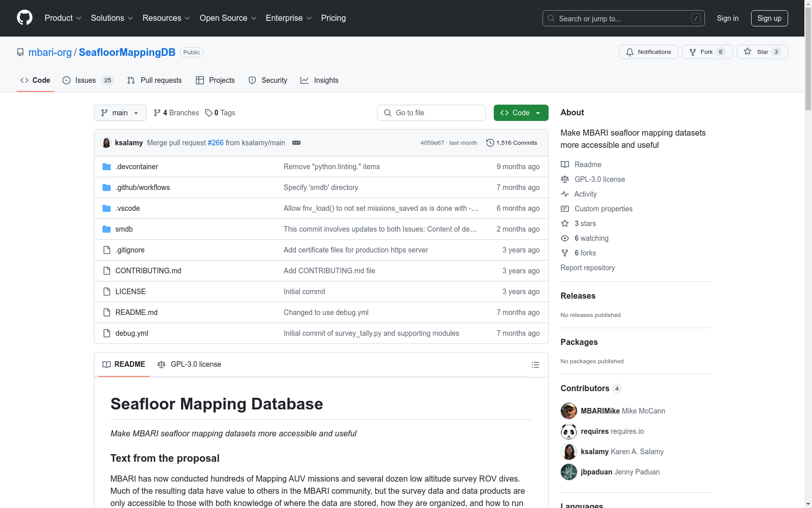Image resolution: width=812 pixels, height=508 pixels.
Task: Switch to the Issues tab
Action: click(88, 80)
